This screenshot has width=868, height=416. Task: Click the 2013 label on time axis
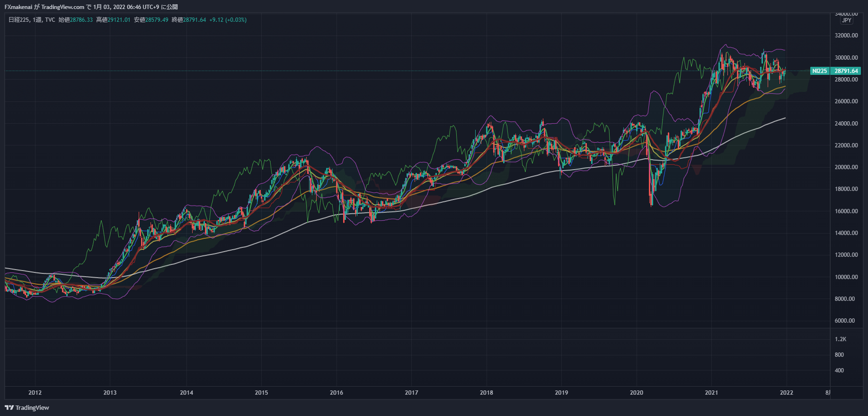coord(110,393)
